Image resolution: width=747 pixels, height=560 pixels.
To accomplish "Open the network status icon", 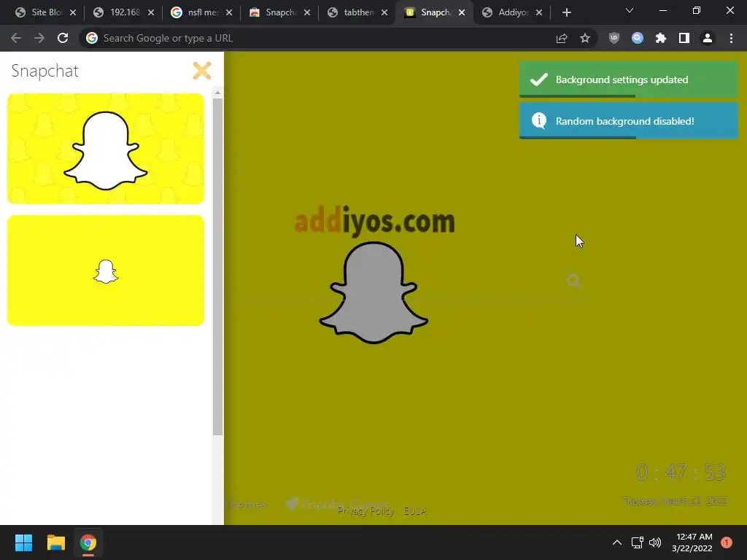I will [x=637, y=542].
